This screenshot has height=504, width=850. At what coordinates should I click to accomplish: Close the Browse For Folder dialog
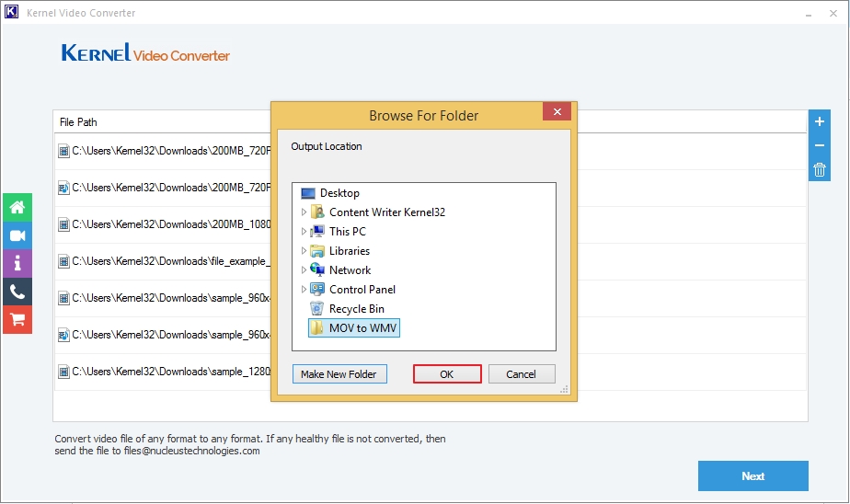click(557, 111)
